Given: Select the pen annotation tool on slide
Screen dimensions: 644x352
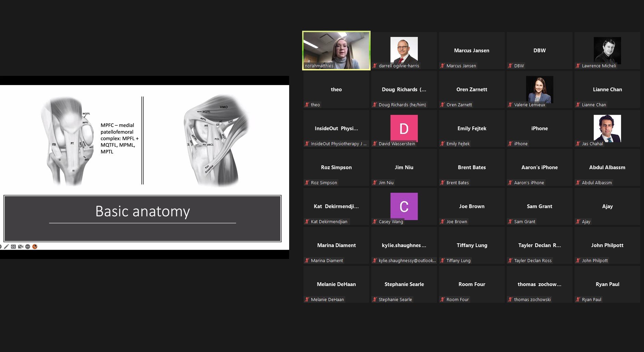Looking at the screenshot, I should click(x=7, y=246).
